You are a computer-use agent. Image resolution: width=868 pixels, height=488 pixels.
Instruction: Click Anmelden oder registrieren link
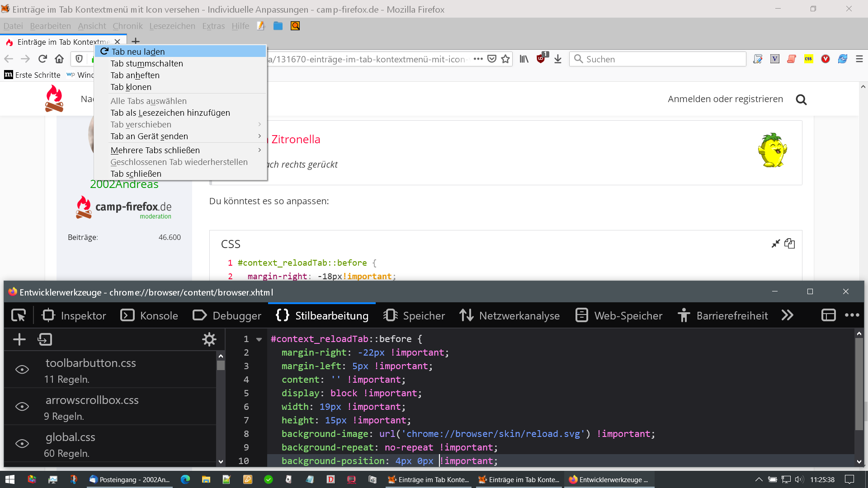tap(725, 99)
